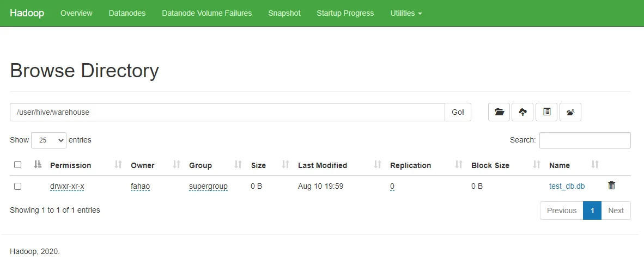
Task: Click the cloud upload files icon
Action: [x=523, y=112]
